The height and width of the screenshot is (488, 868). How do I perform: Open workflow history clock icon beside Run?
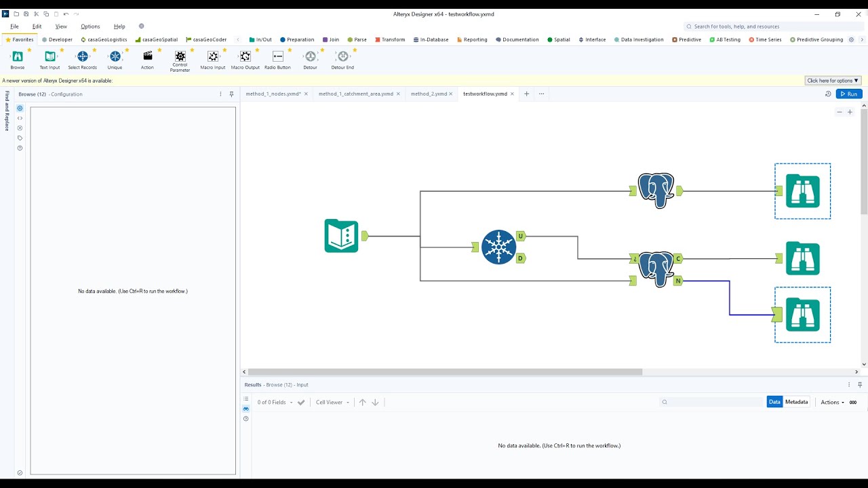point(828,94)
